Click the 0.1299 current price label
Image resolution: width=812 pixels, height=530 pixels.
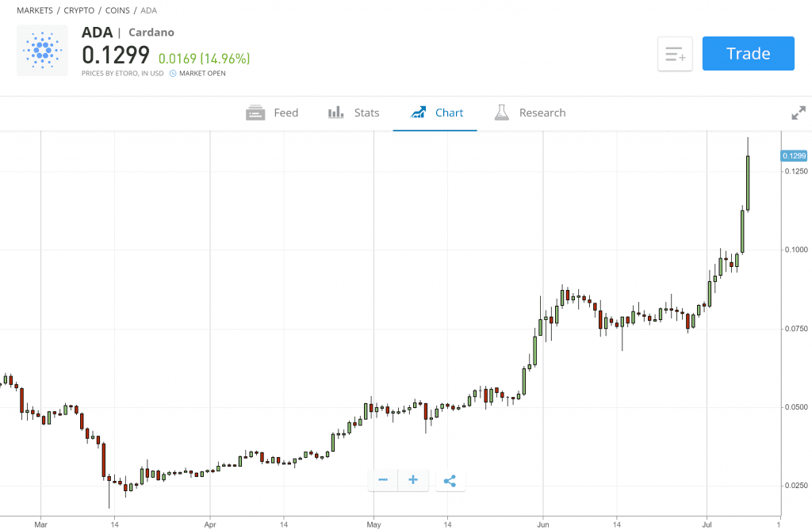pyautogui.click(x=793, y=156)
